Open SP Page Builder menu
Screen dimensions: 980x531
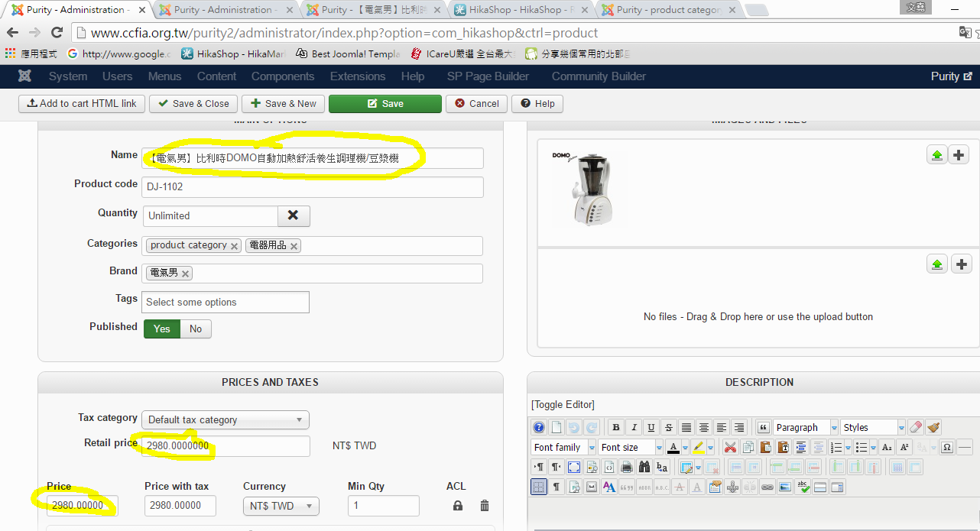point(488,76)
